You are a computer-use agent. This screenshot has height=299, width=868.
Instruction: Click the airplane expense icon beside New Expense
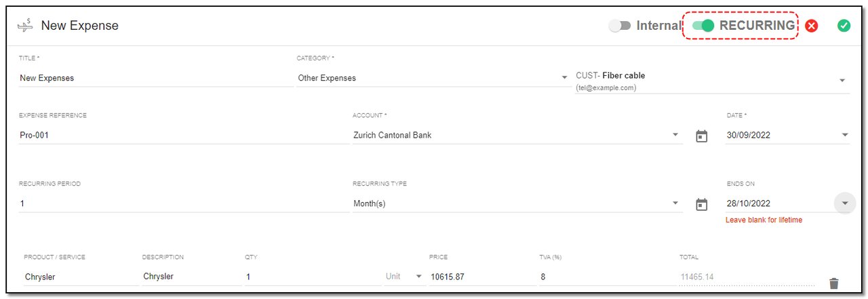click(x=25, y=26)
